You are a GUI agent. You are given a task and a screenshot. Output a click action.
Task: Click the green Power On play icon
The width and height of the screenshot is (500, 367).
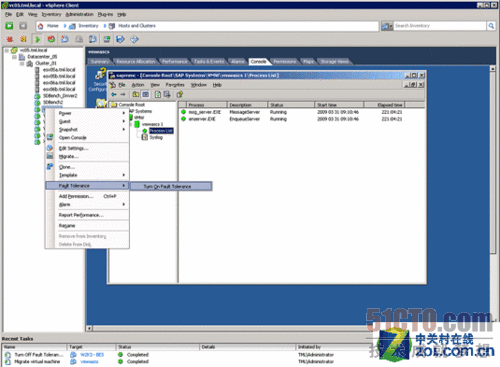coord(37,39)
